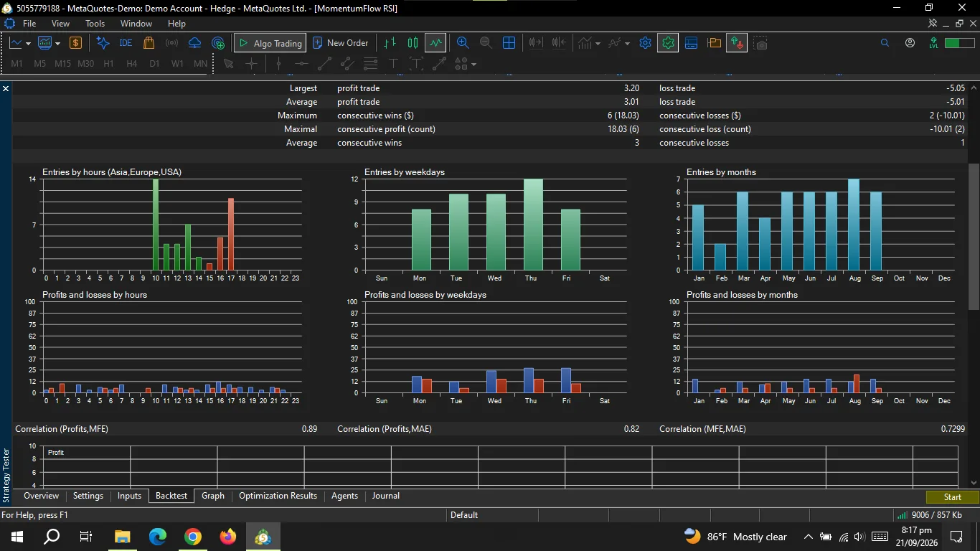Viewport: 980px width, 551px height.
Task: Switch to the Graph tab
Action: pos(213,496)
